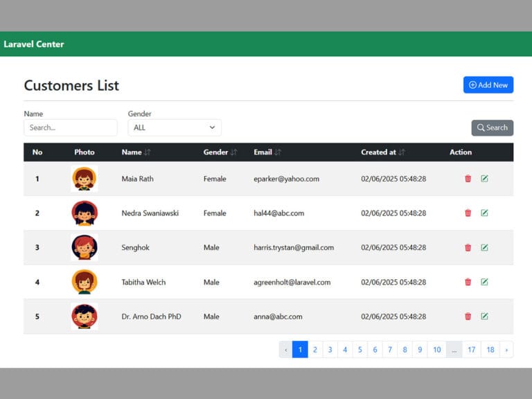This screenshot has width=532, height=399.
Task: Edit the Nedra Swaniawski customer record
Action: pos(484,213)
